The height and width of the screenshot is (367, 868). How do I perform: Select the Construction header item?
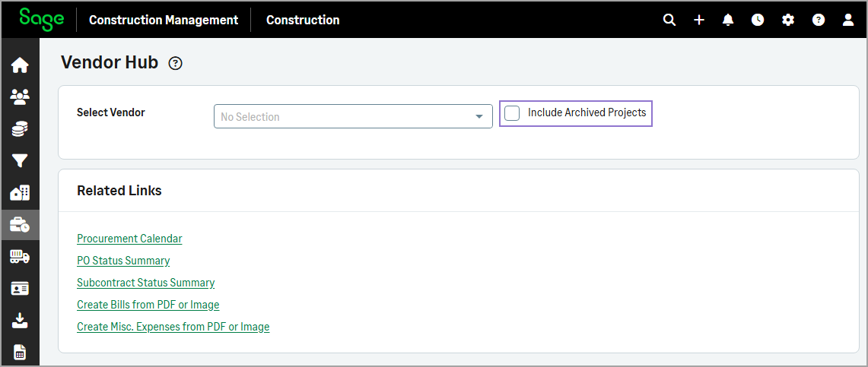(303, 20)
